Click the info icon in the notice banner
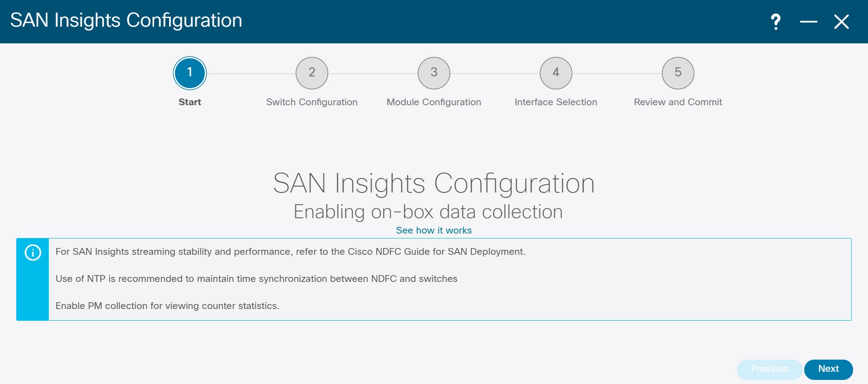This screenshot has width=868, height=384. point(32,252)
